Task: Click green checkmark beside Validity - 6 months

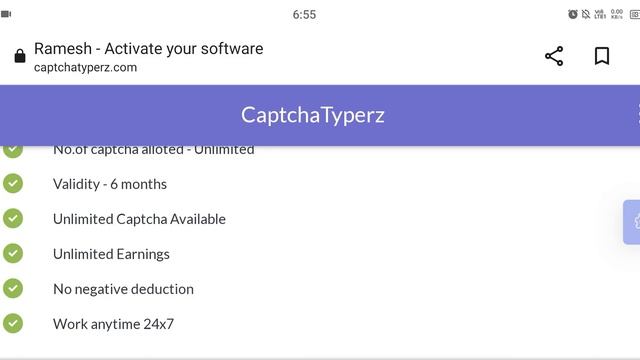Action: [x=13, y=184]
